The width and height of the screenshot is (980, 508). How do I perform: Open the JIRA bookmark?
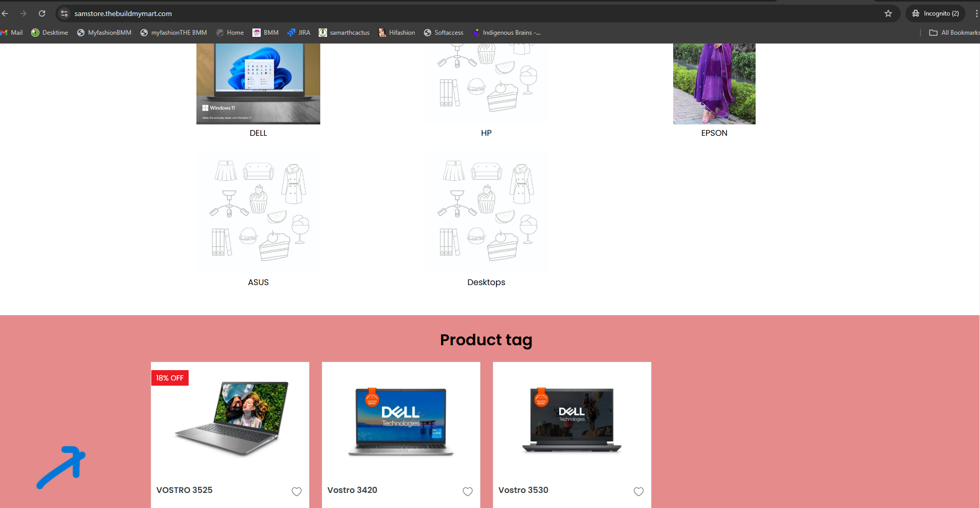[x=299, y=33]
